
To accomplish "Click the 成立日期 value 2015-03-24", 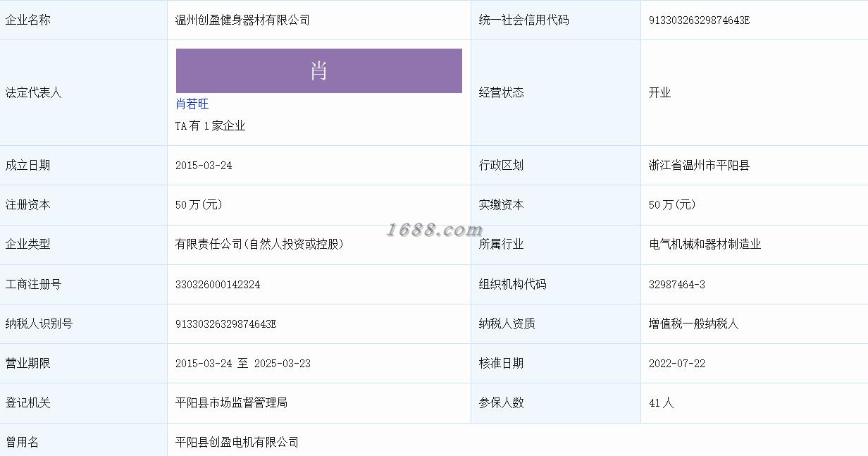I will [x=204, y=166].
